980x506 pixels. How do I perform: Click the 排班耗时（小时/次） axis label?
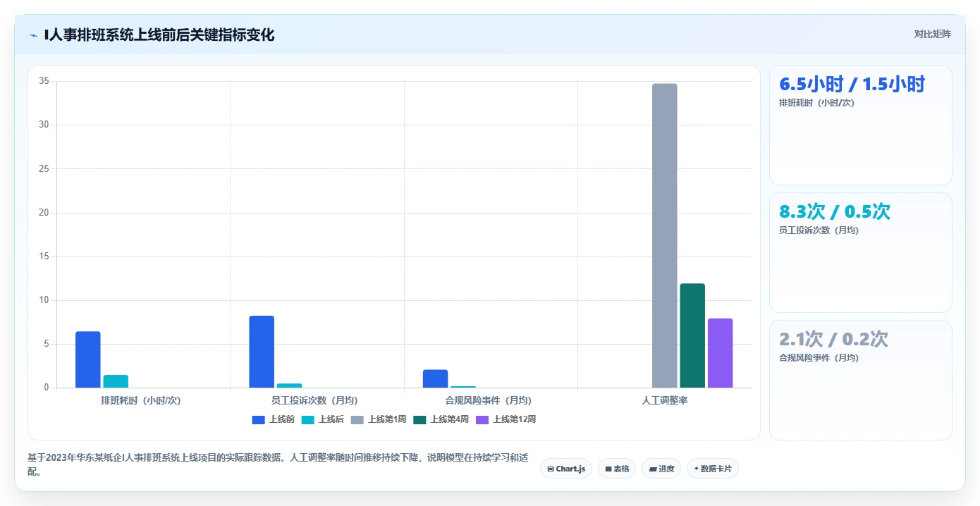[141, 400]
